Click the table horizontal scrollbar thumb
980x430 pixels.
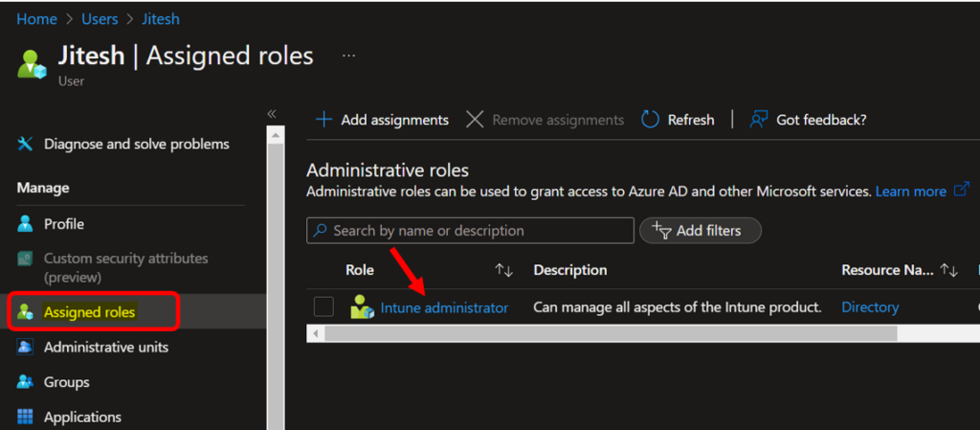(x=611, y=333)
